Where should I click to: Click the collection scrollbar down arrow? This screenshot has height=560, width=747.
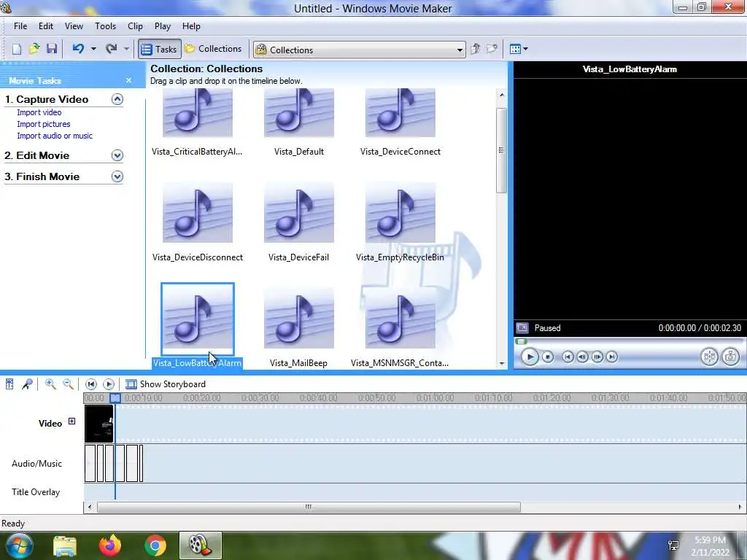click(x=501, y=363)
